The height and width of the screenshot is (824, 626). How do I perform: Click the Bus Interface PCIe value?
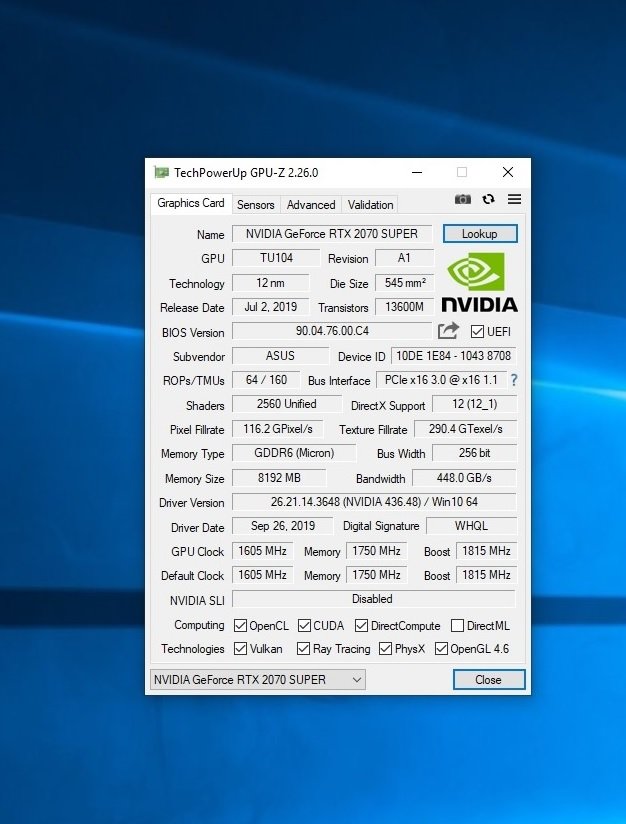point(441,380)
